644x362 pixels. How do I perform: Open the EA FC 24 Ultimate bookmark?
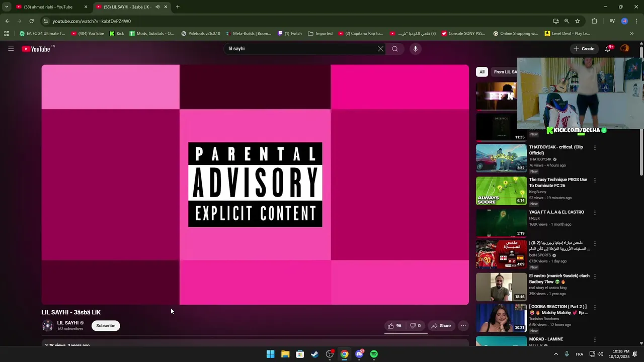(42, 34)
